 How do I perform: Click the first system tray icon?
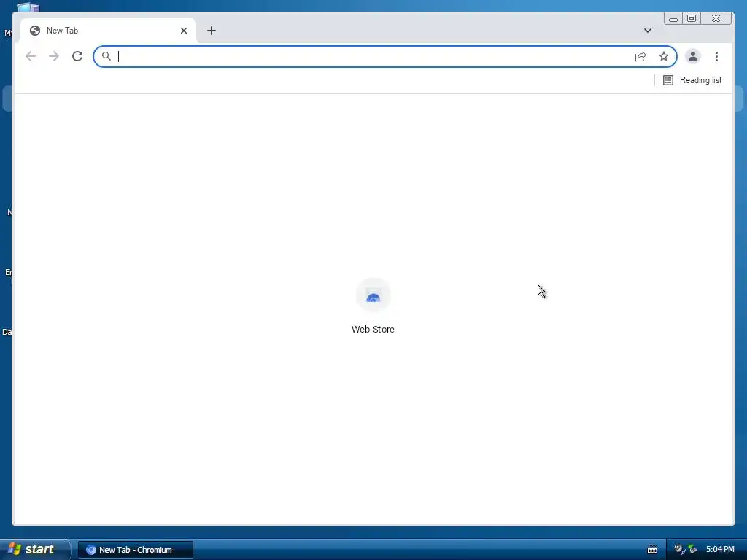680,549
